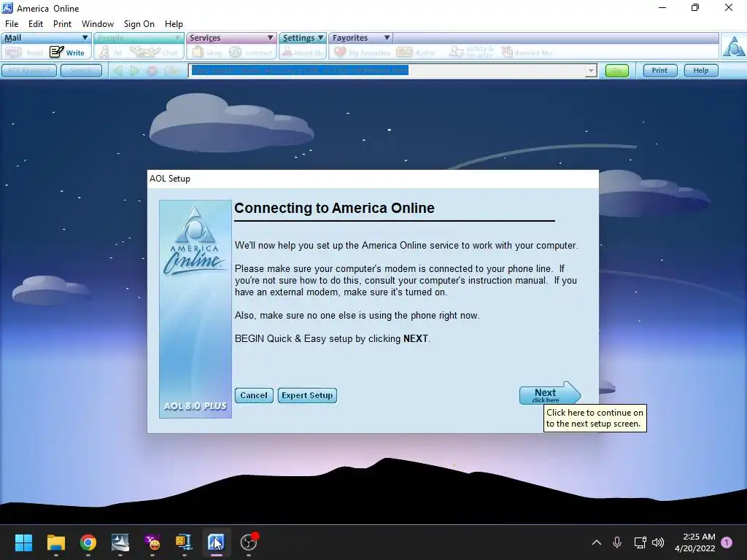The width and height of the screenshot is (747, 560).
Task: Click the Help toolbar button
Action: (x=701, y=71)
